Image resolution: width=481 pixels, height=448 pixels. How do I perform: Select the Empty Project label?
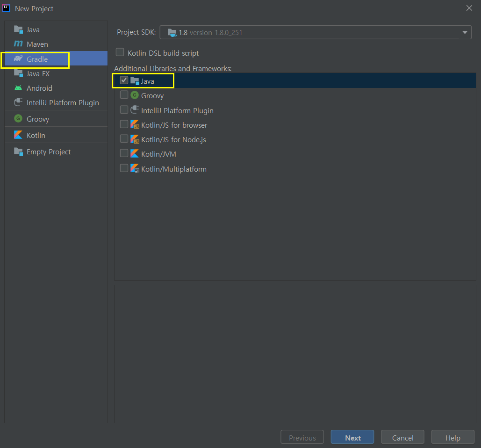point(49,152)
